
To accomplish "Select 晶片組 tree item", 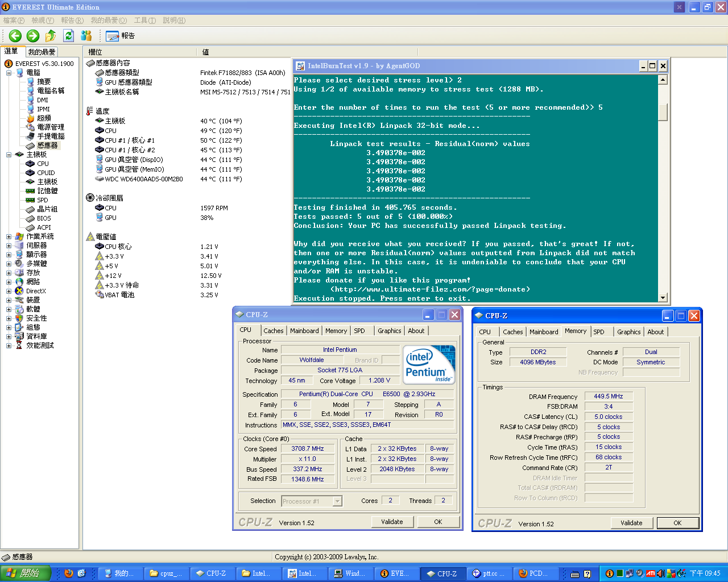I will [x=47, y=209].
